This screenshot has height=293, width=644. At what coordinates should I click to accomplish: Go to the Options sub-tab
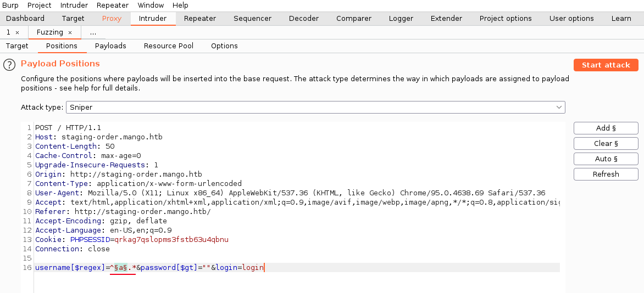click(224, 46)
